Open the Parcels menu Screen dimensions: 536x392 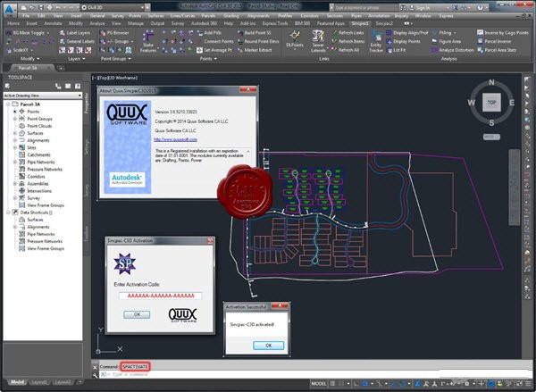(208, 16)
